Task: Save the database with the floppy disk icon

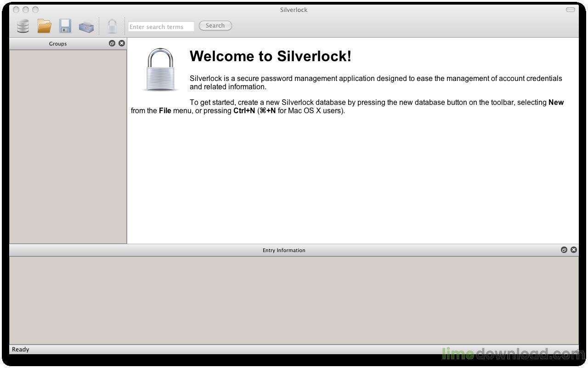Action: 65,26
